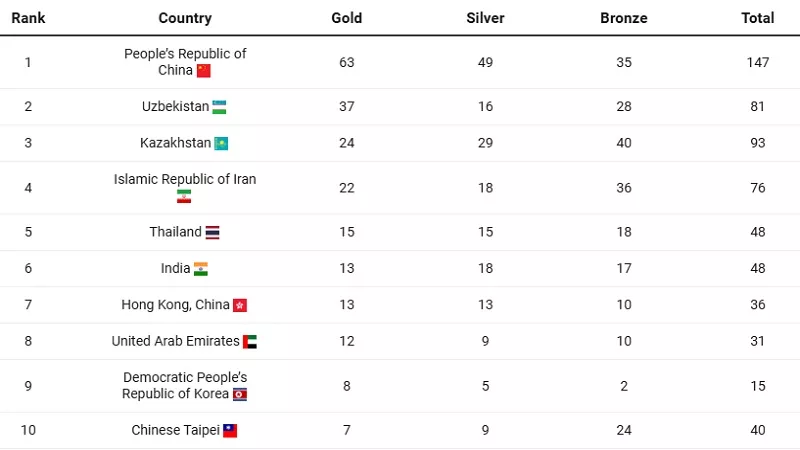Sort by the Silver column header

[485, 18]
